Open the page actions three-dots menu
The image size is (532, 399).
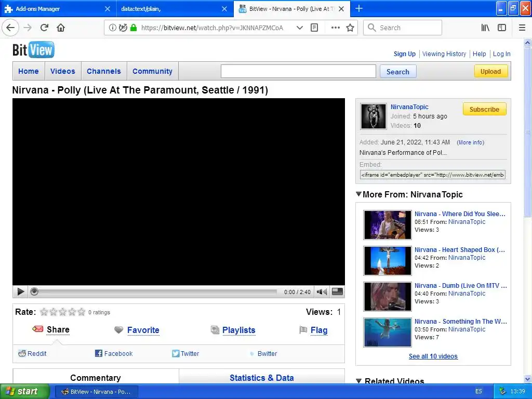(x=335, y=28)
